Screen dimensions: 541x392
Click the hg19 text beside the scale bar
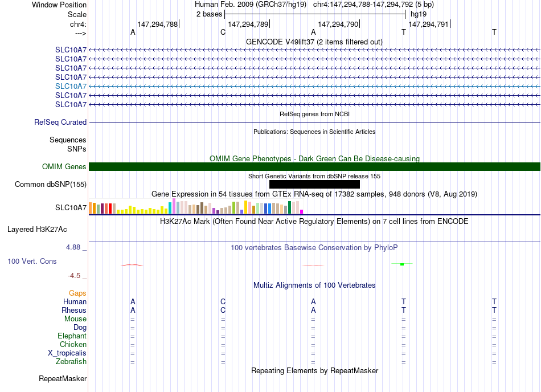[419, 14]
